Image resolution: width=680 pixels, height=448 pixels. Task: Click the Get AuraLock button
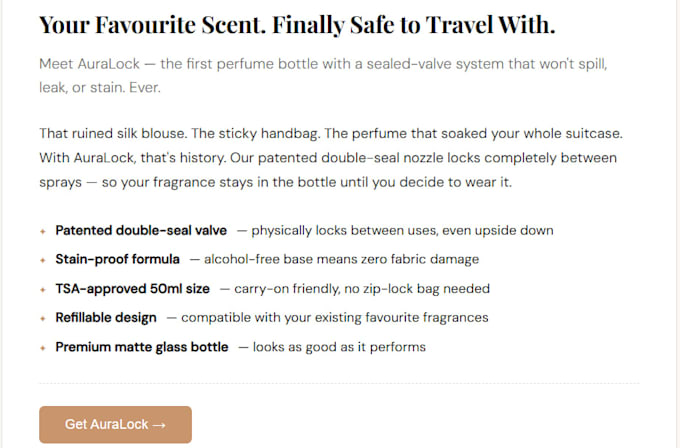pyautogui.click(x=115, y=424)
